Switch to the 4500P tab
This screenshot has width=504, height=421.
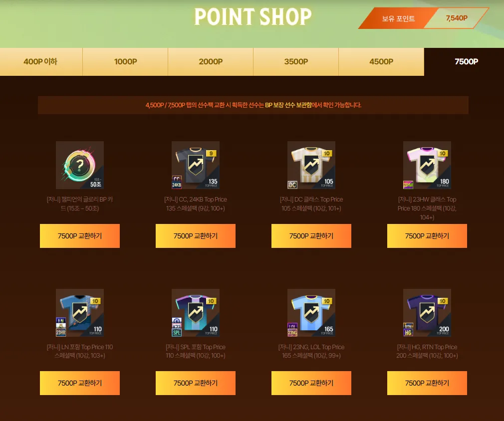[x=381, y=62]
